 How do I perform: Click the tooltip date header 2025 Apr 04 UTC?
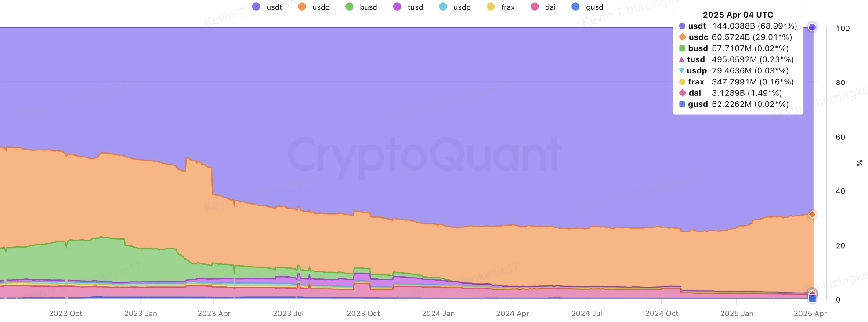point(738,15)
